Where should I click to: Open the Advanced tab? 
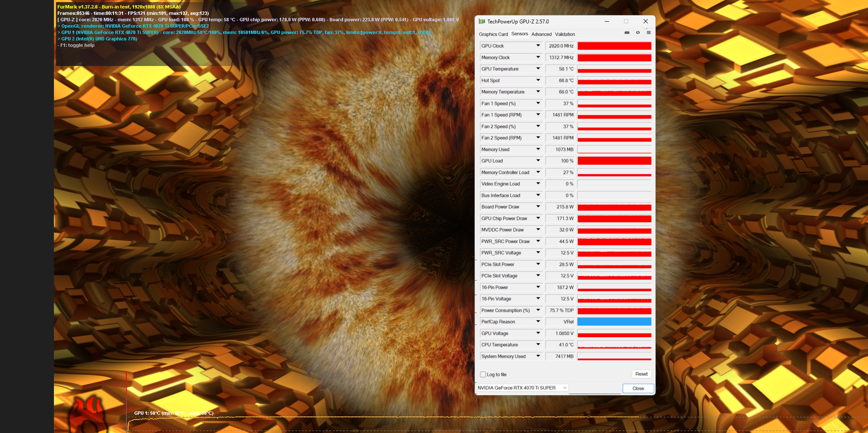point(541,34)
